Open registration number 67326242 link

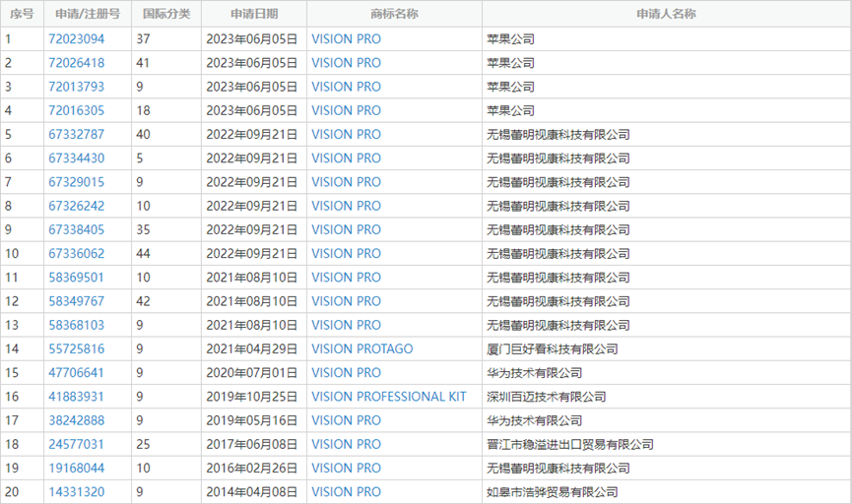[x=76, y=207]
